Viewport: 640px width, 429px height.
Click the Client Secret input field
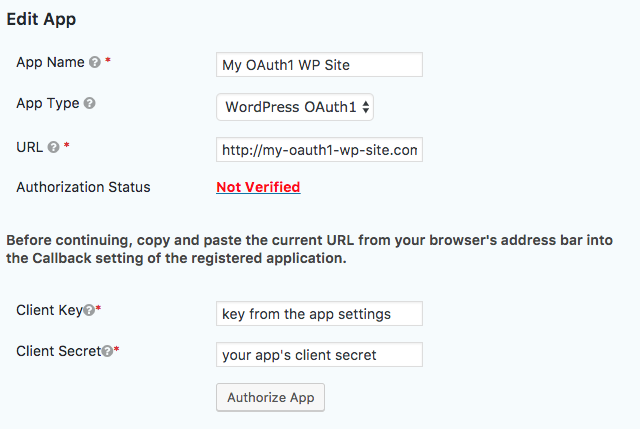[x=319, y=355]
